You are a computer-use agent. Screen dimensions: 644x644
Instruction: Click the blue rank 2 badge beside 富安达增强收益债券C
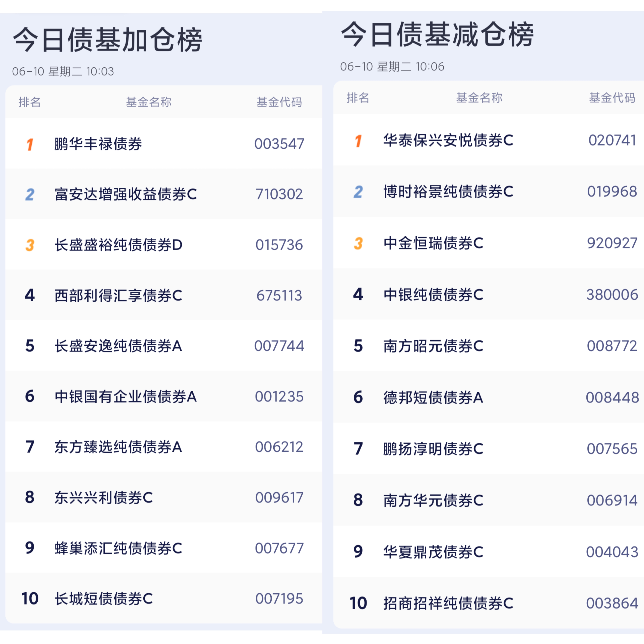pos(30,194)
